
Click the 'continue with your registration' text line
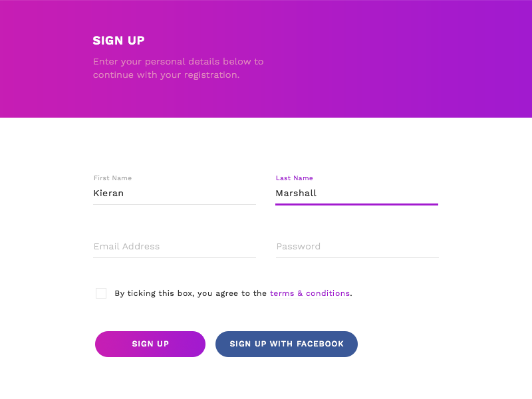coord(166,75)
